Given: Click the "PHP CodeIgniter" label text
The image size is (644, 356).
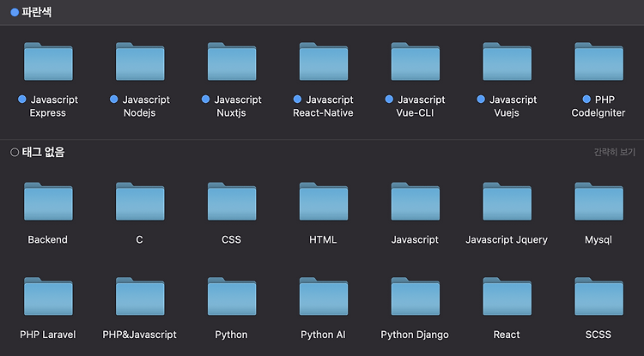Looking at the screenshot, I should click(x=598, y=106).
